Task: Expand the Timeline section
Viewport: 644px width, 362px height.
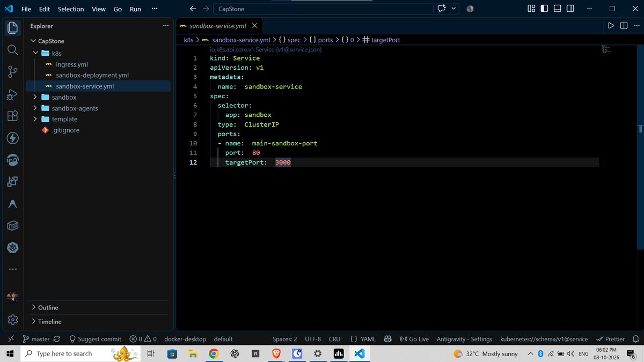Action: coord(98,321)
